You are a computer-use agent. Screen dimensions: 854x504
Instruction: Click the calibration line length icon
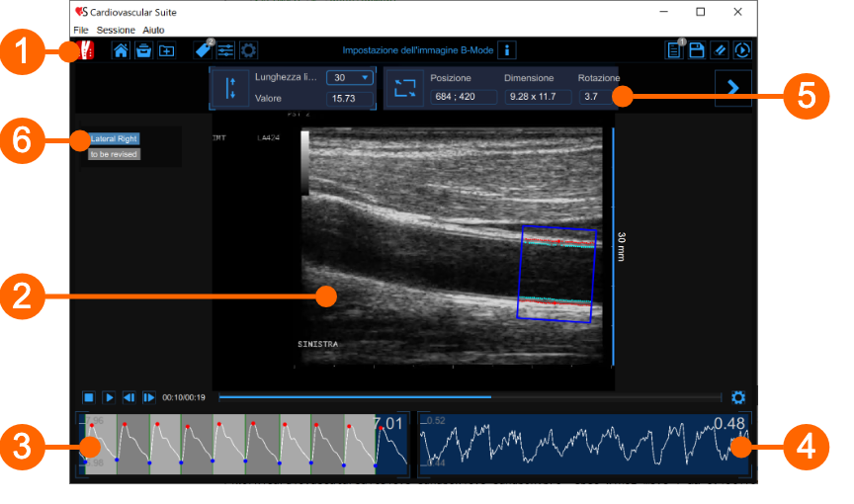[231, 88]
